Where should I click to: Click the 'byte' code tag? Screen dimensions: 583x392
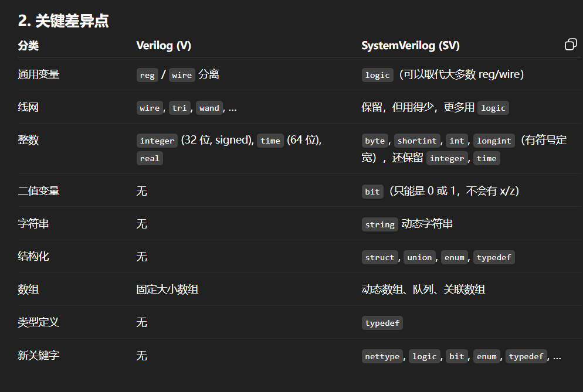375,141
